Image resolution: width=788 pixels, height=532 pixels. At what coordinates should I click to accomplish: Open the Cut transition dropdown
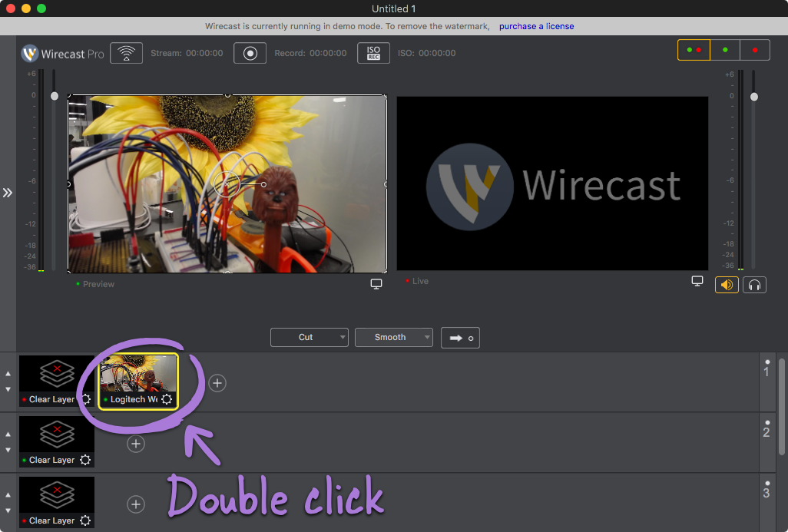click(309, 338)
